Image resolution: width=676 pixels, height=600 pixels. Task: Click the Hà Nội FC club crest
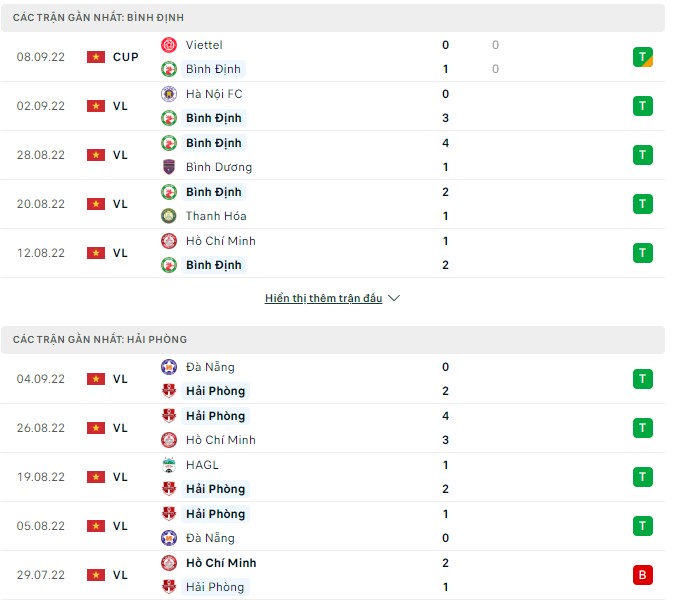(169, 94)
